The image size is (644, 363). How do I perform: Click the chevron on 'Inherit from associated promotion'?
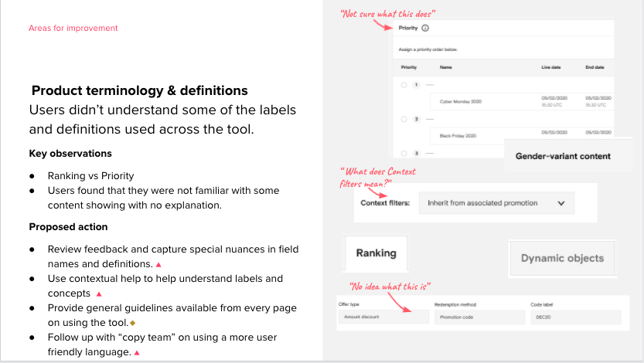561,204
